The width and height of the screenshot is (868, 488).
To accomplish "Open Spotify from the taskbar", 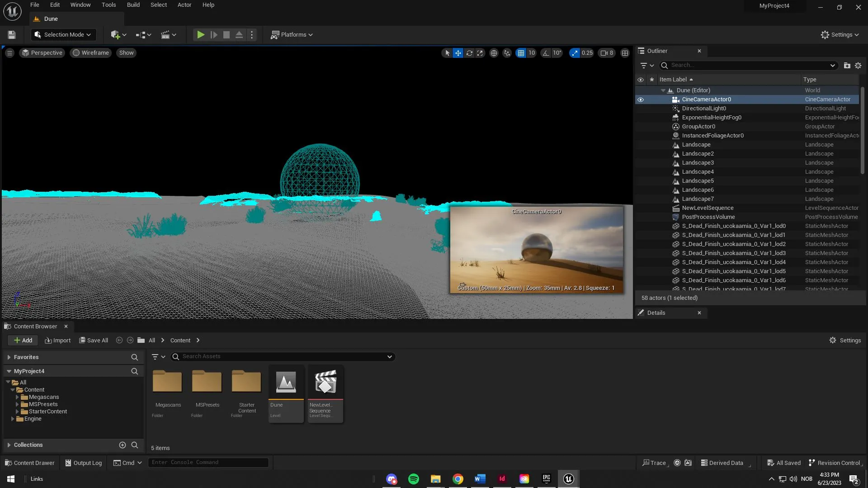I will click(x=413, y=479).
